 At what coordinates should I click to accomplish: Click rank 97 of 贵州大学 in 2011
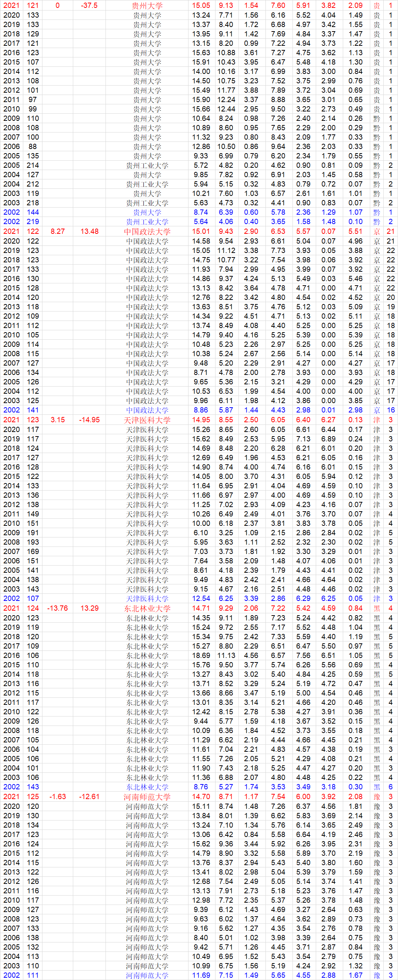click(33, 99)
